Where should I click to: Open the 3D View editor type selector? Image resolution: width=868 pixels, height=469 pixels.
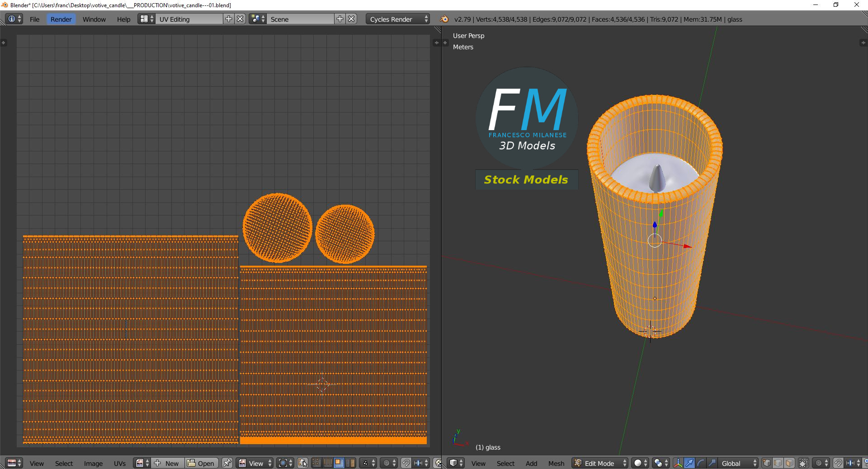point(456,463)
